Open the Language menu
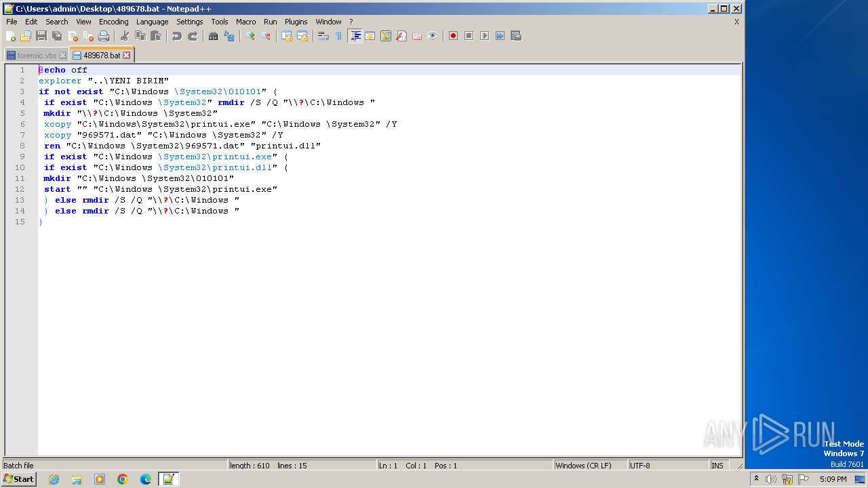This screenshot has height=488, width=868. tap(152, 22)
